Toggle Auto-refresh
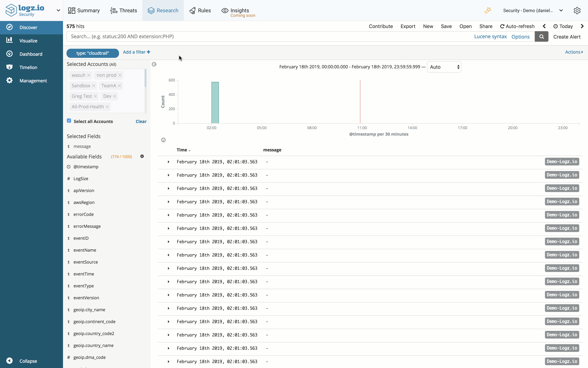 tap(517, 26)
